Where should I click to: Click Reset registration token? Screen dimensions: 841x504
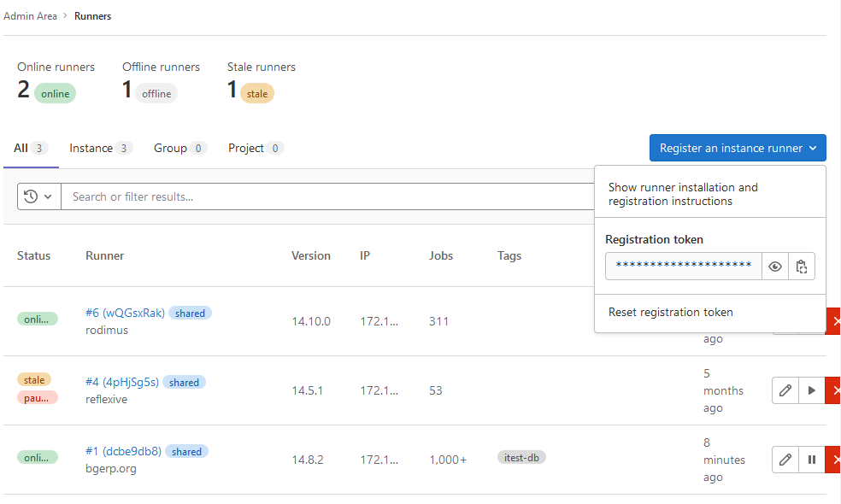click(669, 312)
